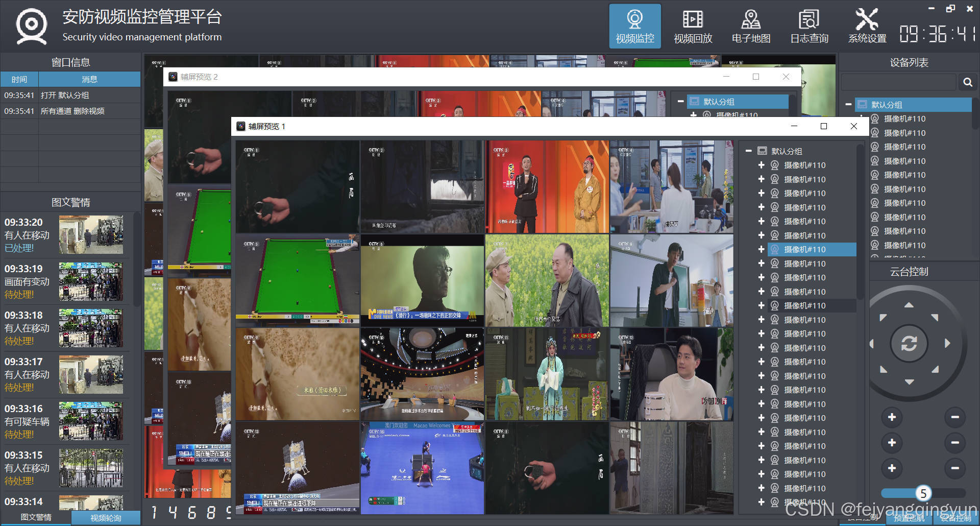Click the middle minus button under PTZ wheel
The width and height of the screenshot is (980, 526).
(955, 443)
